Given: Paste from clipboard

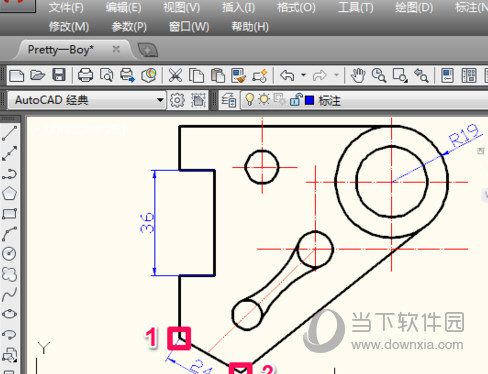Looking at the screenshot, I should pos(218,75).
